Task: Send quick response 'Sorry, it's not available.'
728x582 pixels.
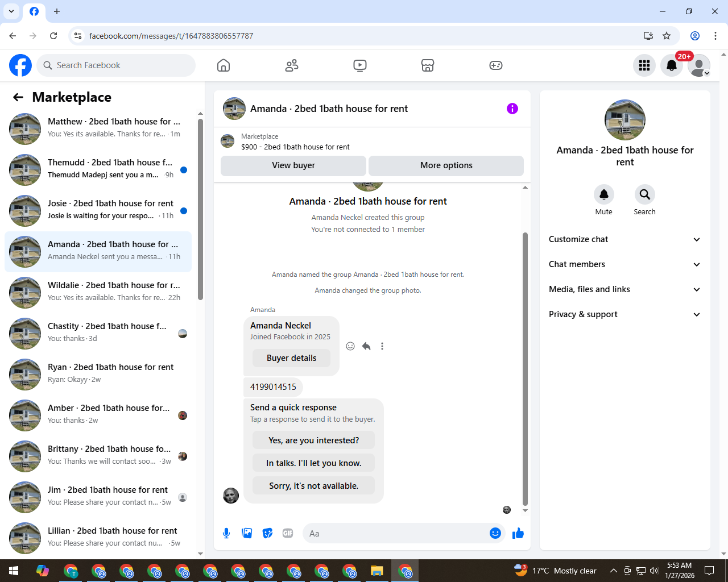Action: [x=313, y=486]
